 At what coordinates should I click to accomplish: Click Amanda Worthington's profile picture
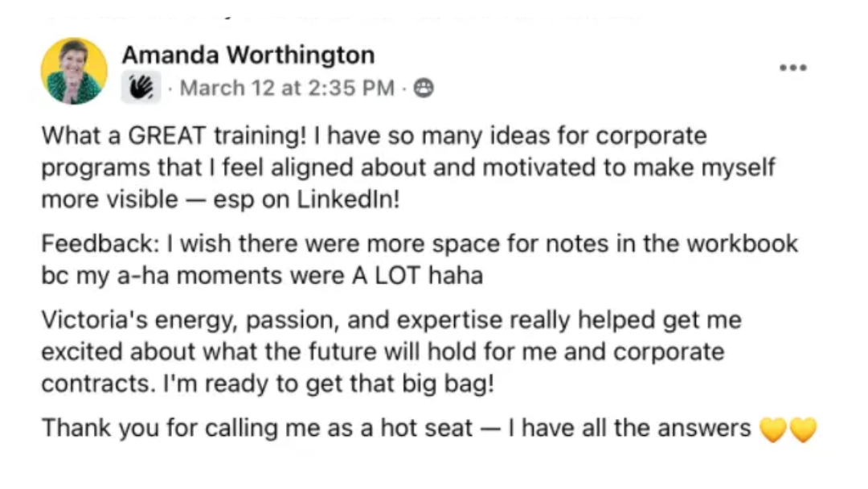[74, 71]
